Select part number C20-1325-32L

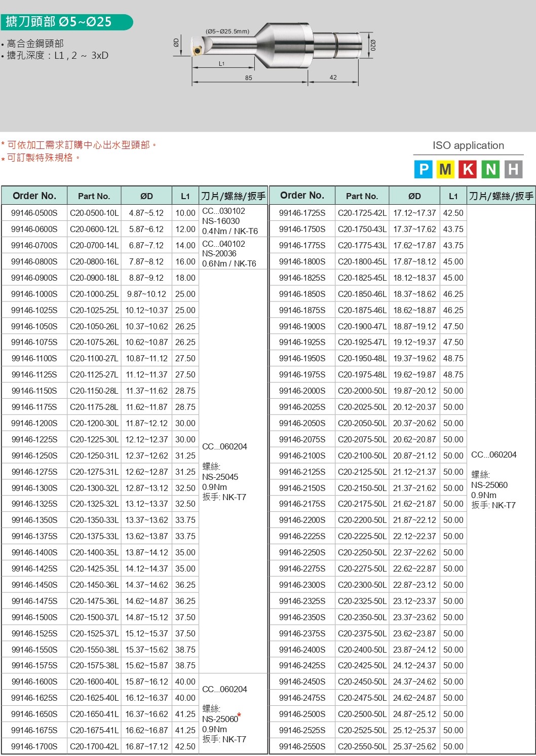(94, 504)
